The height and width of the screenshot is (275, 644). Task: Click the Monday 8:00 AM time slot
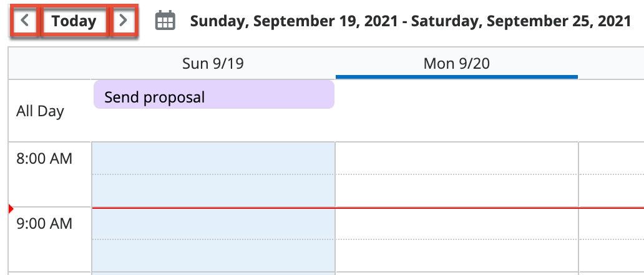456,158
